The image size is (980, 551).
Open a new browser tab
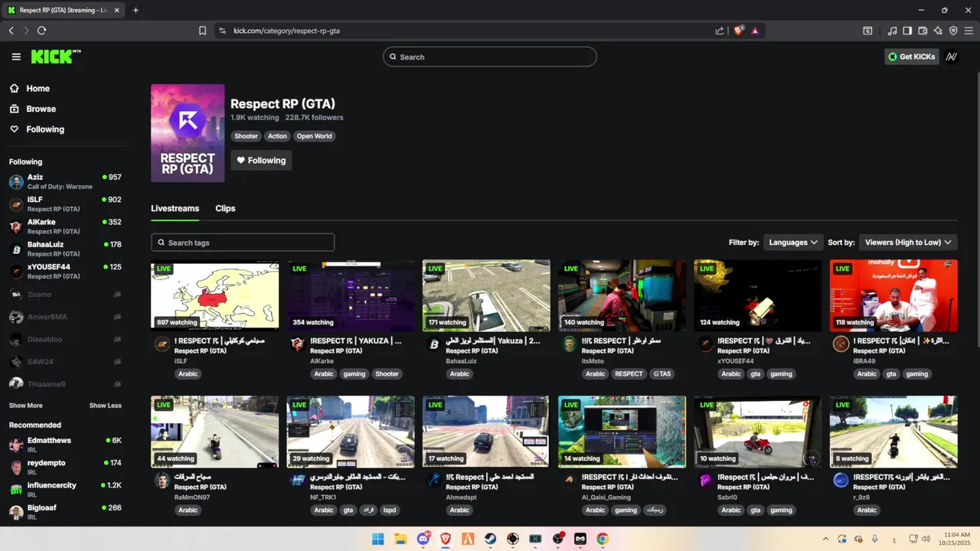pyautogui.click(x=136, y=10)
